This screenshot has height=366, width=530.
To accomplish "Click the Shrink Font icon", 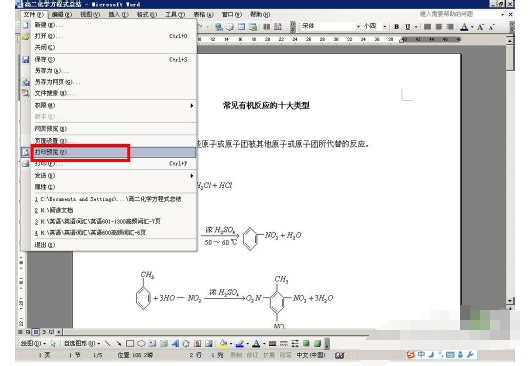I will (492, 27).
